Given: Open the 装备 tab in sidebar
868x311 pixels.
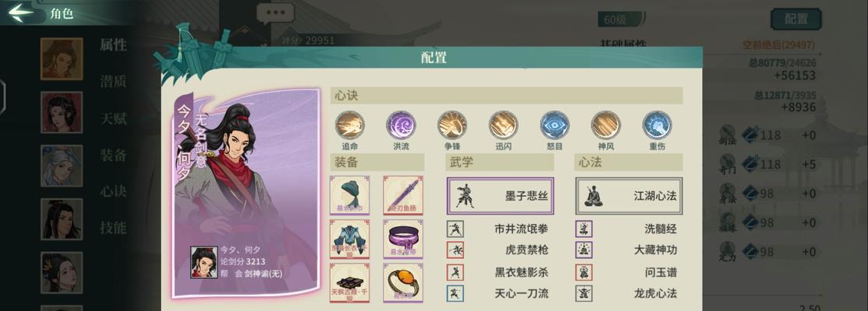Looking at the screenshot, I should (113, 155).
